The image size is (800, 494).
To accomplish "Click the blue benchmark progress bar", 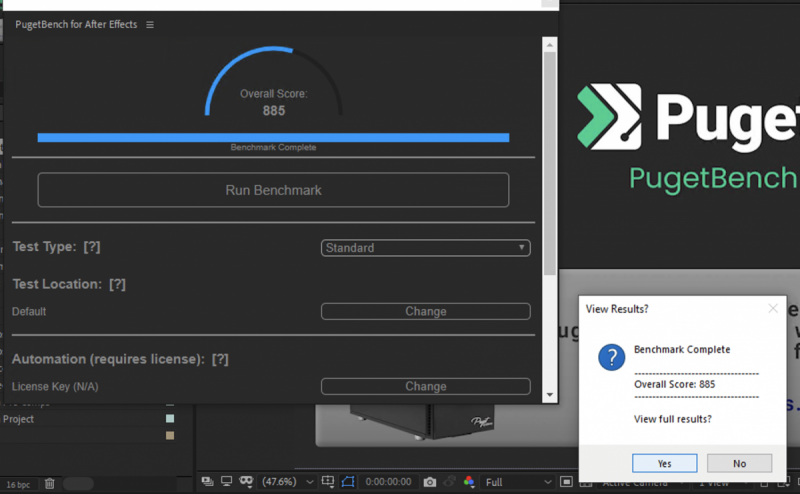I will click(x=273, y=137).
